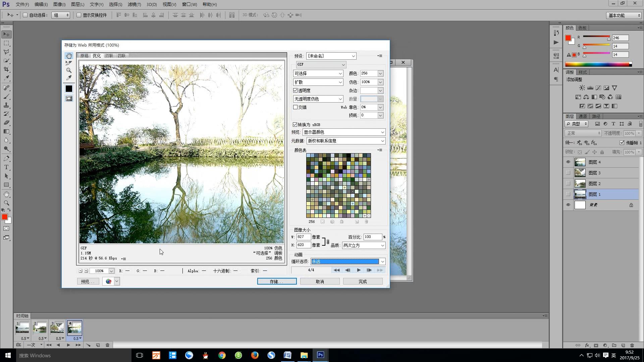Hide 背景 layer visibility eye
The height and width of the screenshot is (362, 644).
[568, 205]
